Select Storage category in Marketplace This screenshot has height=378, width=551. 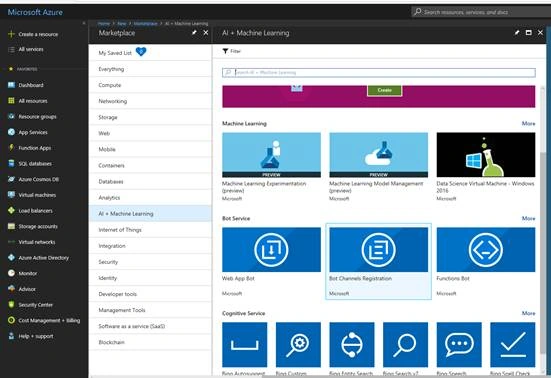click(150, 117)
